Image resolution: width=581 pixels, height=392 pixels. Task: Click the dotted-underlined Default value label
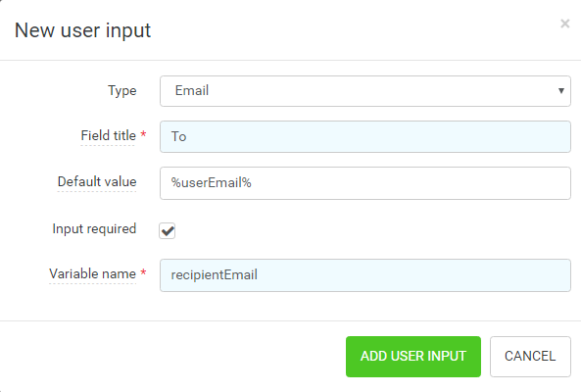(x=97, y=182)
